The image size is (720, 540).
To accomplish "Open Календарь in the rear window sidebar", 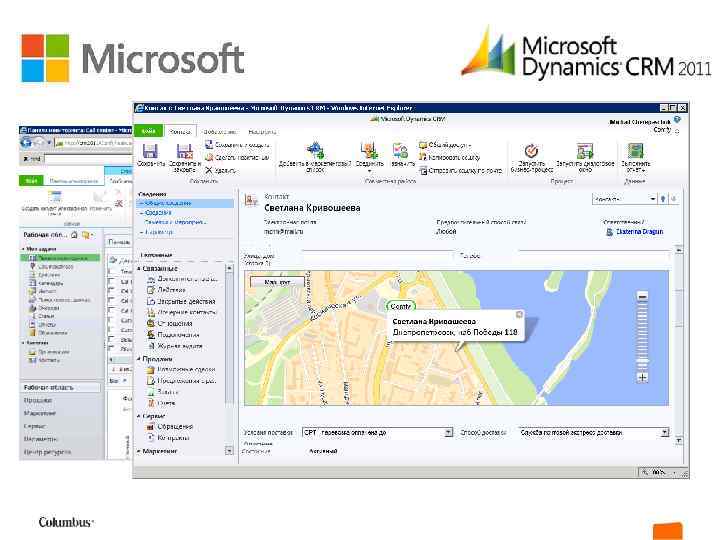I will pyautogui.click(x=46, y=283).
